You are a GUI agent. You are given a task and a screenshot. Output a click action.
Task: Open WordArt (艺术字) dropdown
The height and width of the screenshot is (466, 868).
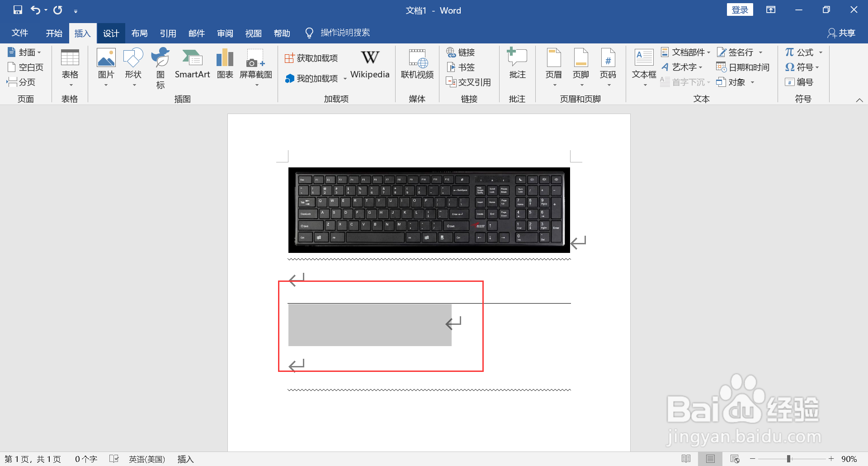click(682, 67)
